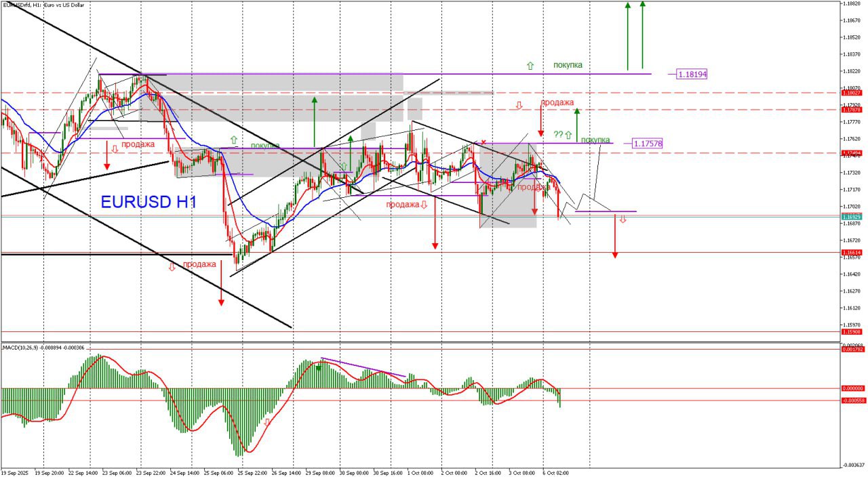Select the purple divergence line on MACD

(363, 367)
